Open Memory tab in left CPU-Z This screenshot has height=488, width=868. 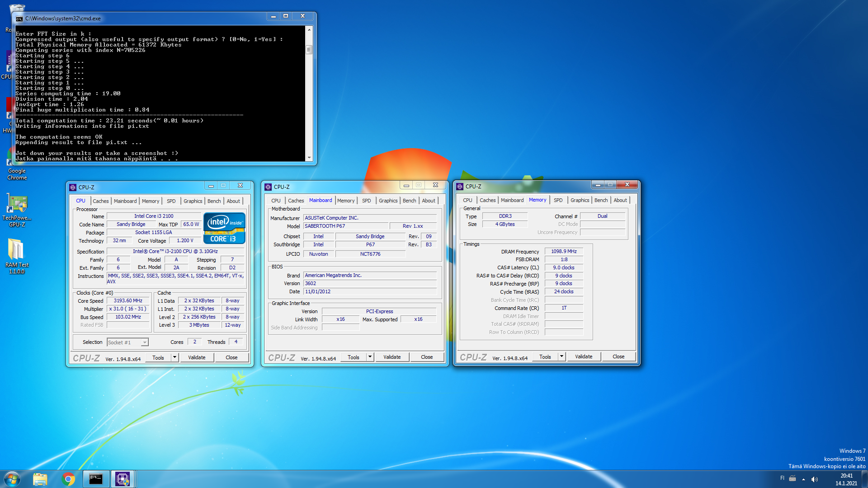click(151, 201)
